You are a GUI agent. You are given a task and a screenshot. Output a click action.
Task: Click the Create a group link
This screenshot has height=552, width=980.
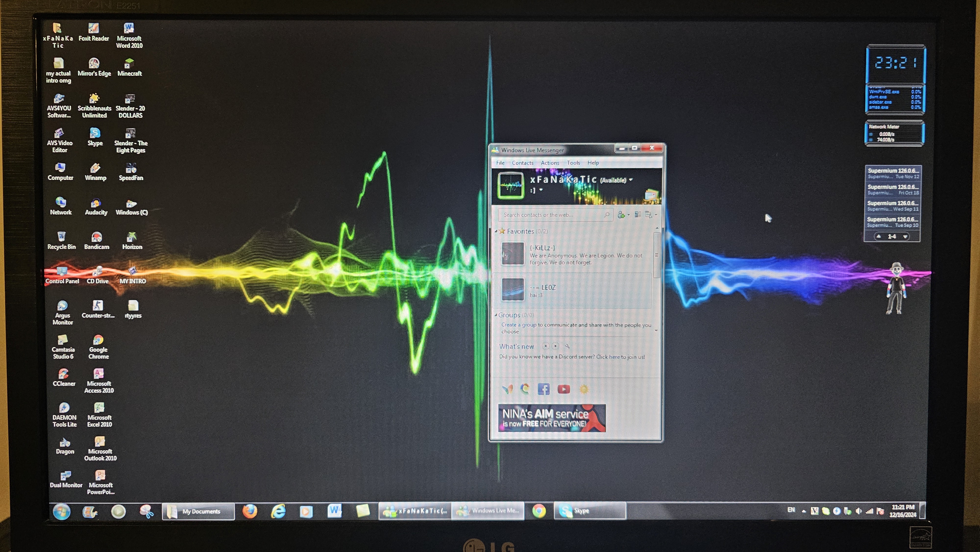click(518, 325)
